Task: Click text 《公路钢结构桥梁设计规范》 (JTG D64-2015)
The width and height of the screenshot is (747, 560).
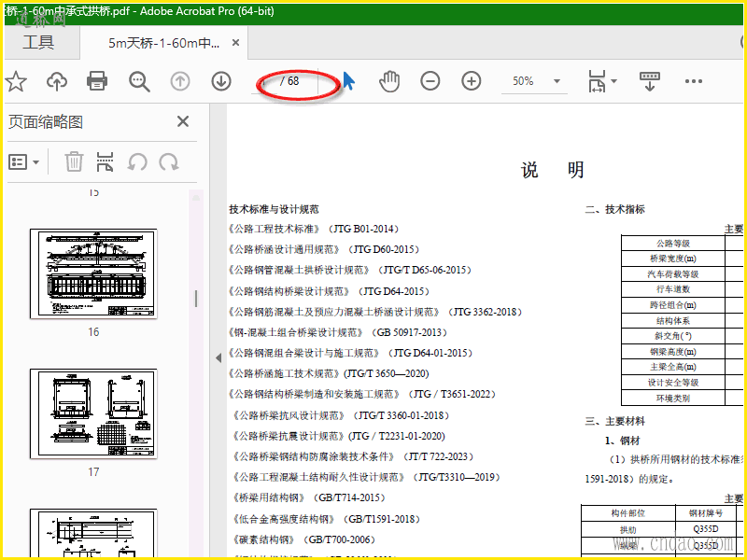Action: (330, 291)
